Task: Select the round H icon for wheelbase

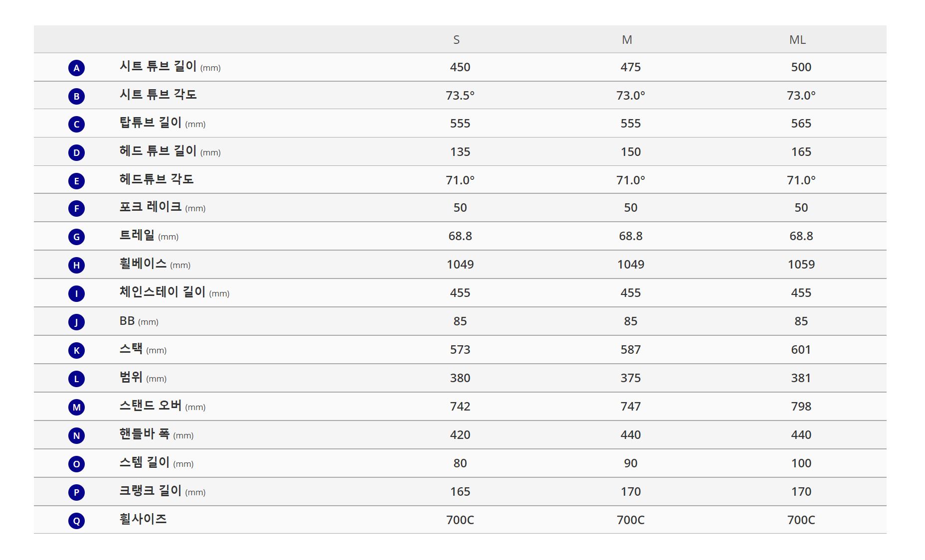Action: click(76, 265)
